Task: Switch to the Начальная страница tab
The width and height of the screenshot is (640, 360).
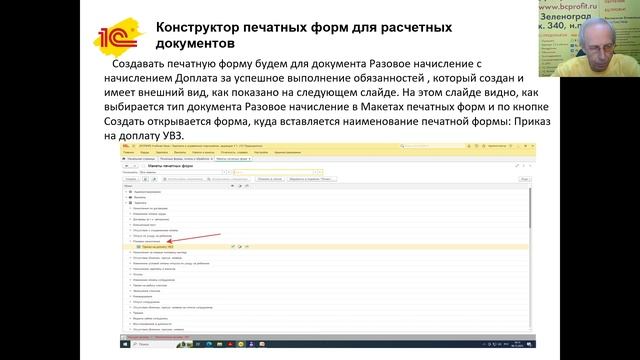Action: tap(140, 159)
